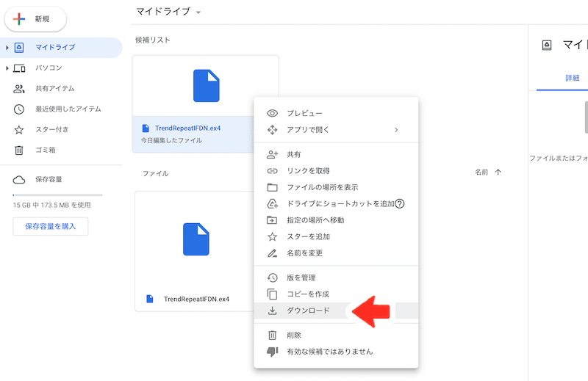Click the suggested TrendRepeatIFDN.ex4 file name
The image size is (588, 381).
188,128
